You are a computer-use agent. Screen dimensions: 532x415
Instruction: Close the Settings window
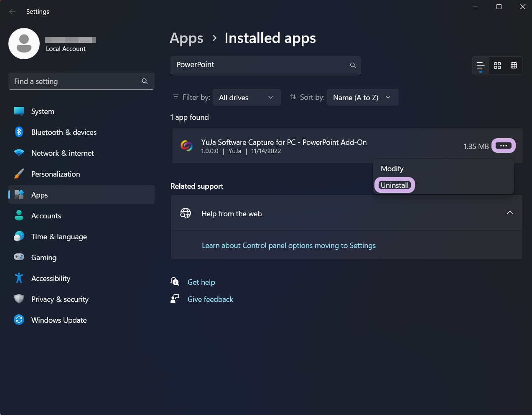[x=523, y=7]
